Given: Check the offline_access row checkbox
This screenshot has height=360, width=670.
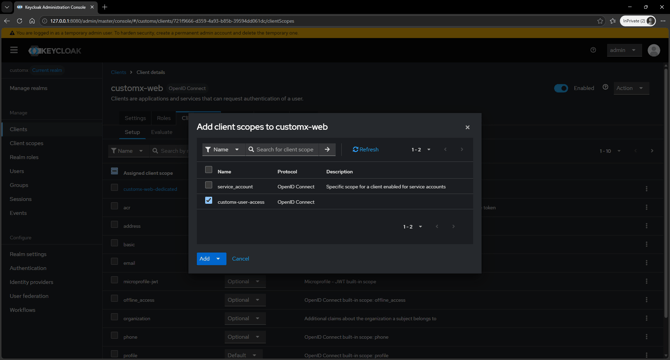Looking at the screenshot, I should 114,299.
